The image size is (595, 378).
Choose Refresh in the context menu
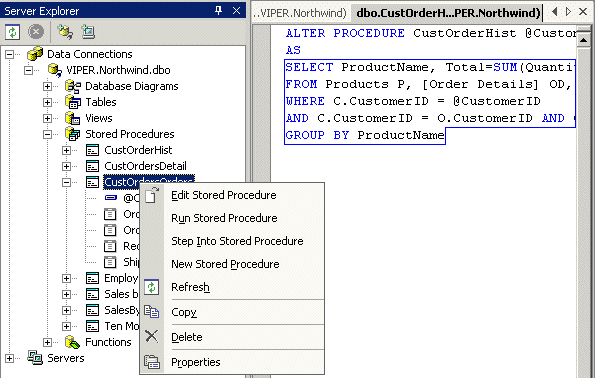[x=232, y=287]
